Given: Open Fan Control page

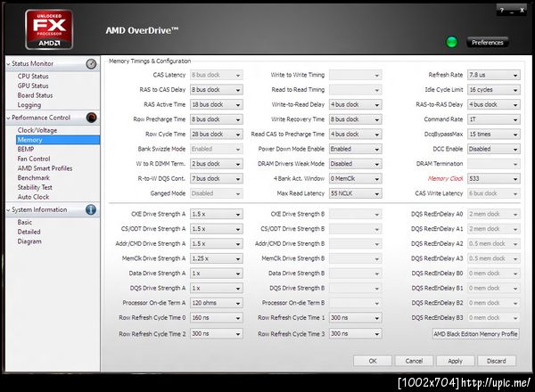Looking at the screenshot, I should click(x=34, y=159).
